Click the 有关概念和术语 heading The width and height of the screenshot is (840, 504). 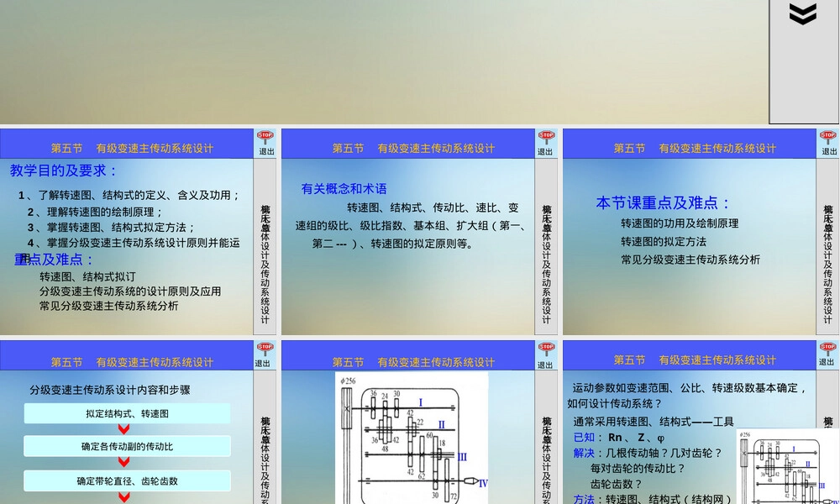pos(344,188)
